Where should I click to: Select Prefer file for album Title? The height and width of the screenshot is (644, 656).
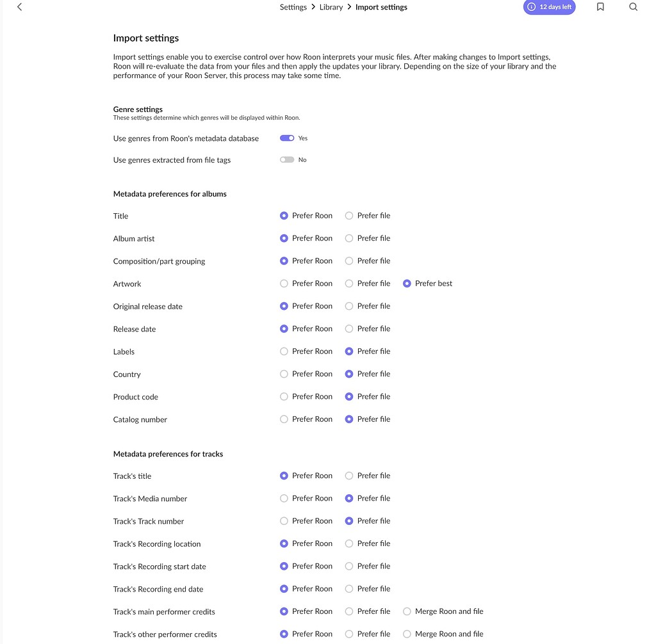(x=350, y=216)
